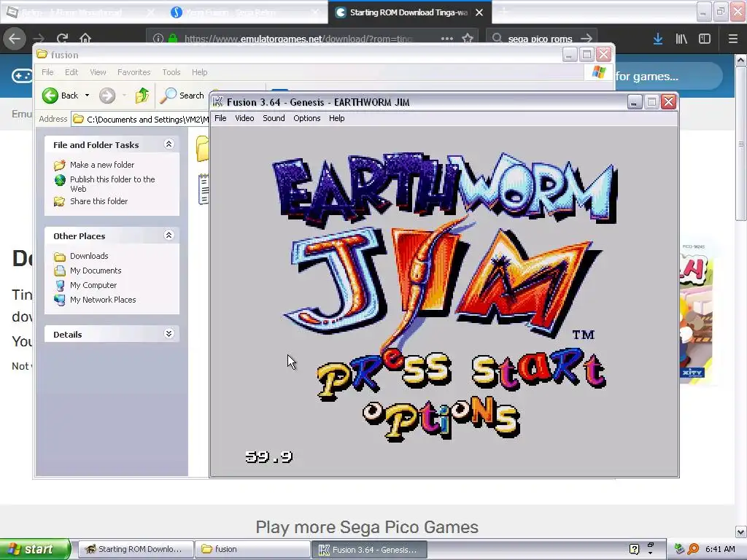Open Sound menu in Fusion window
The image size is (747, 560).
(274, 118)
